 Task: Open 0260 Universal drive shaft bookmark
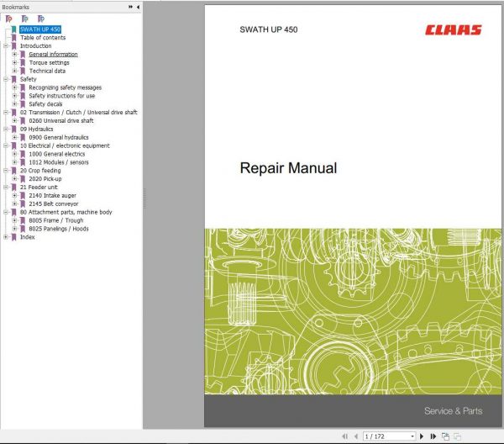(x=61, y=120)
